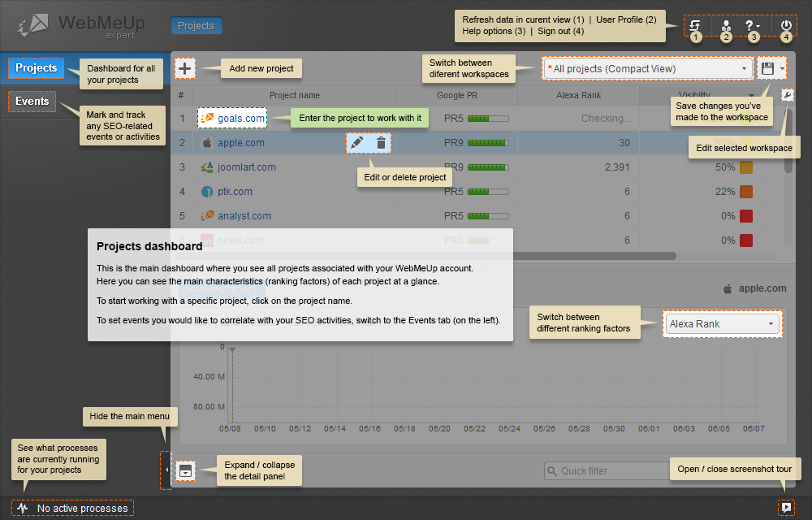Viewport: 812px width, 520px height.
Task: Open the ptk.com project
Action: 235,192
